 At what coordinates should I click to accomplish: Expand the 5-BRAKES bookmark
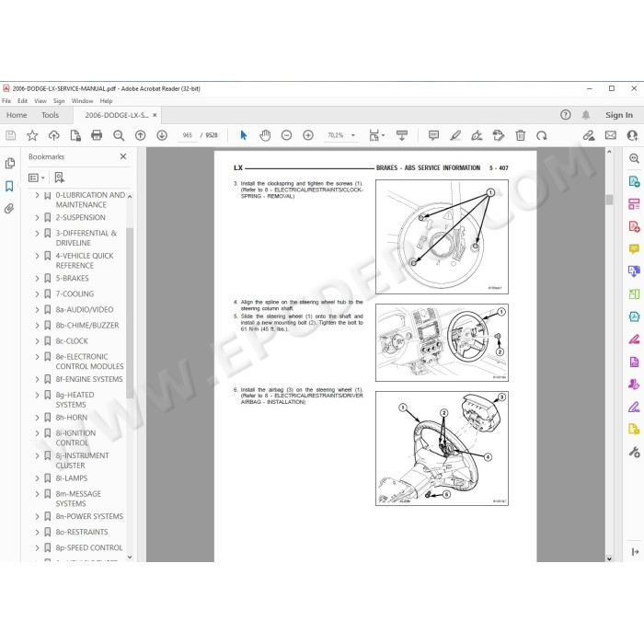point(37,279)
